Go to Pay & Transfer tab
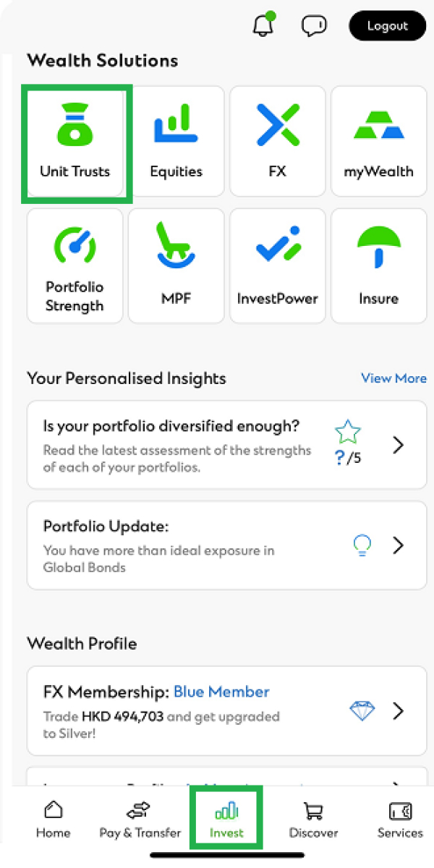The height and width of the screenshot is (868, 434). [x=140, y=820]
